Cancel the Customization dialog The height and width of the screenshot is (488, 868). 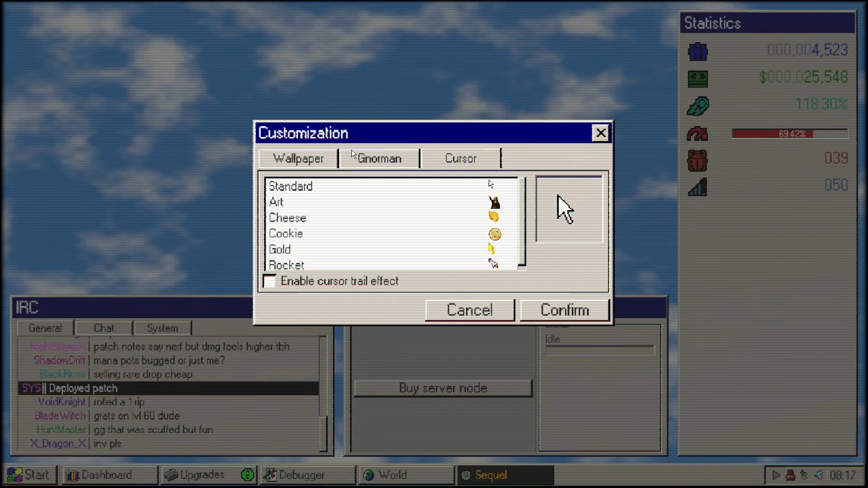[x=469, y=310]
